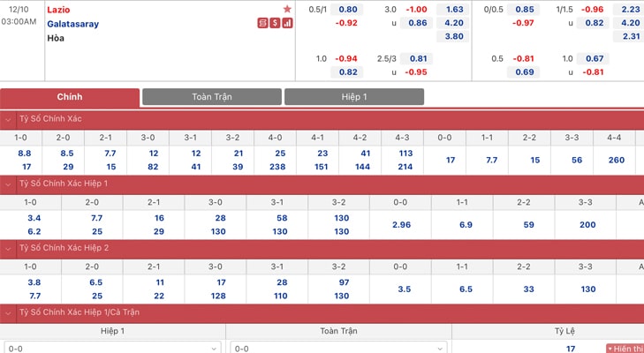Viewport: 644px width, 353px height.
Task: Click the dollar sign icon beside Galatasaray
Action: pyautogui.click(x=275, y=24)
